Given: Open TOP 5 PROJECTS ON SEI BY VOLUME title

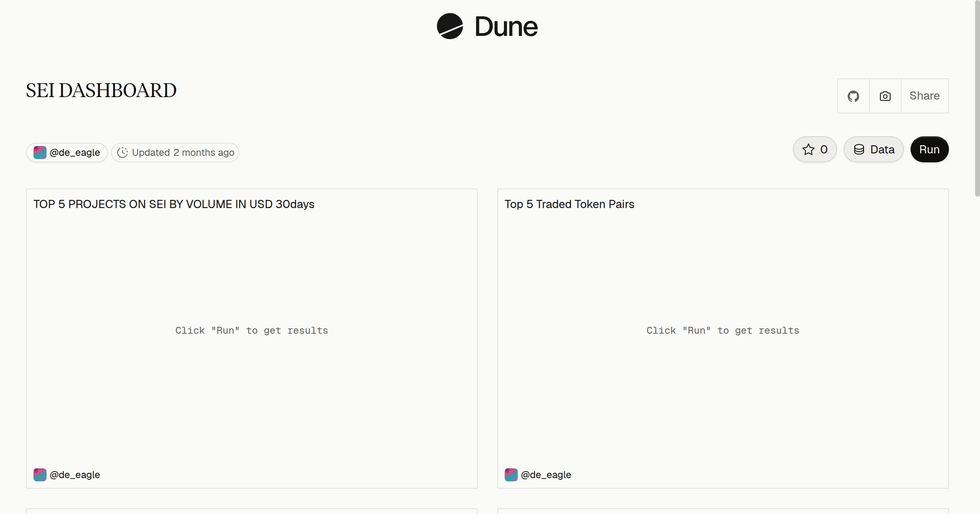Looking at the screenshot, I should pyautogui.click(x=174, y=204).
